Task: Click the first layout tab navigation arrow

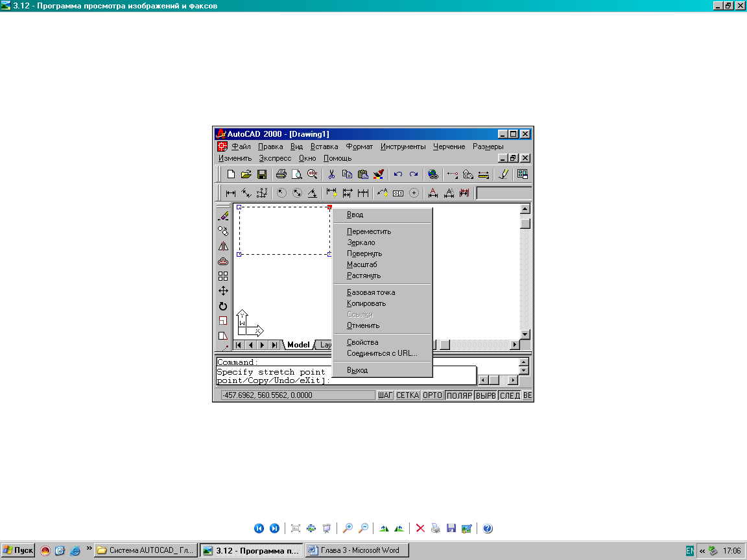Action: (x=239, y=345)
